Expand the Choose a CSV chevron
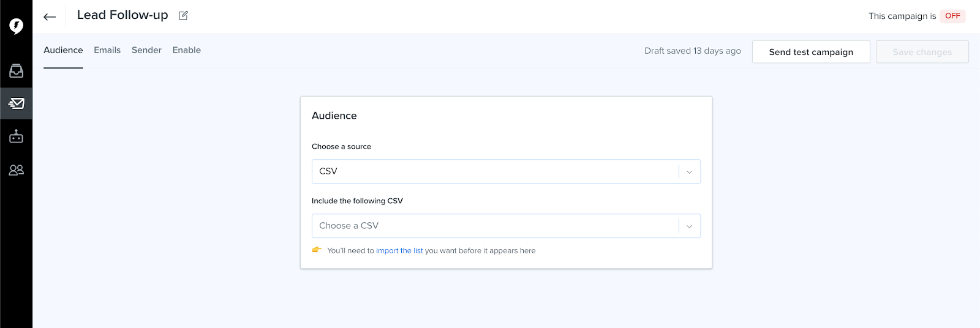 tap(689, 226)
